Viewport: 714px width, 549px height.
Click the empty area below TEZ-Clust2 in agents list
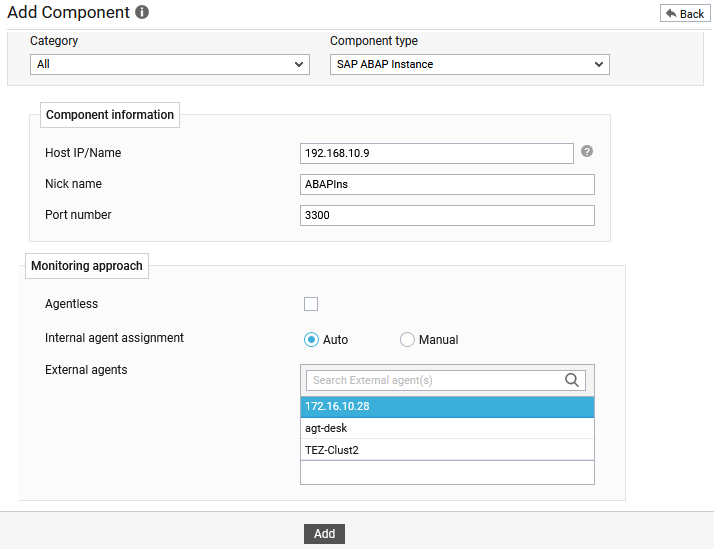pos(447,472)
